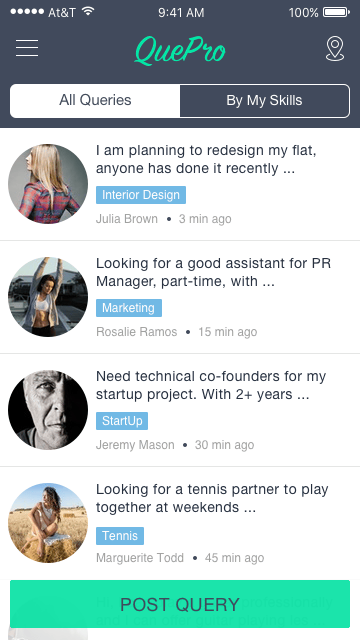Open Marguerite Todd's profile photo
This screenshot has height=640, width=360.
(48, 523)
